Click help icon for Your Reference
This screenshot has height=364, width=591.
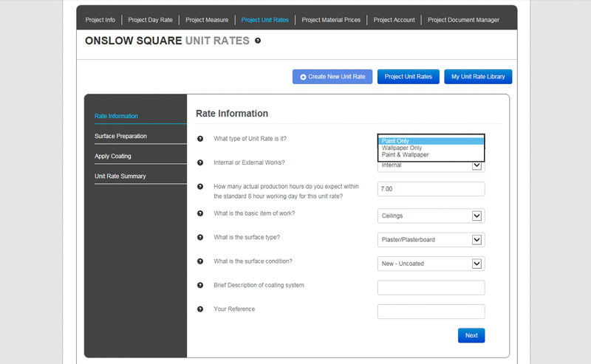coord(200,309)
